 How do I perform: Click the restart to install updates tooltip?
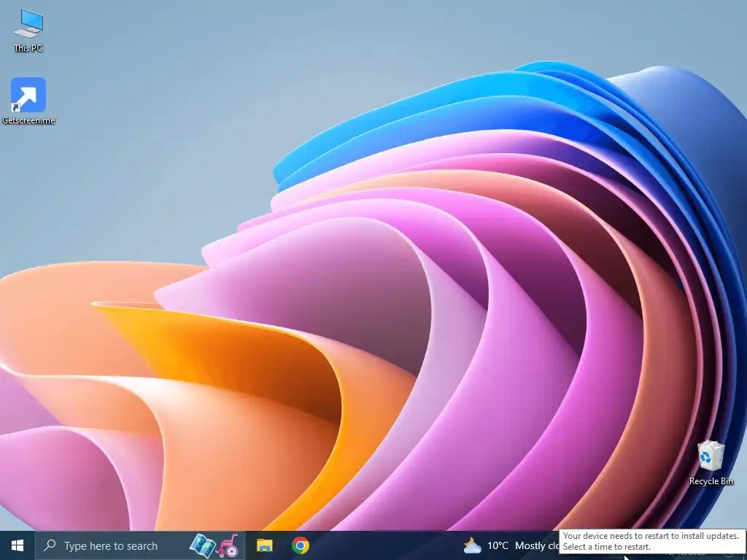coord(652,542)
